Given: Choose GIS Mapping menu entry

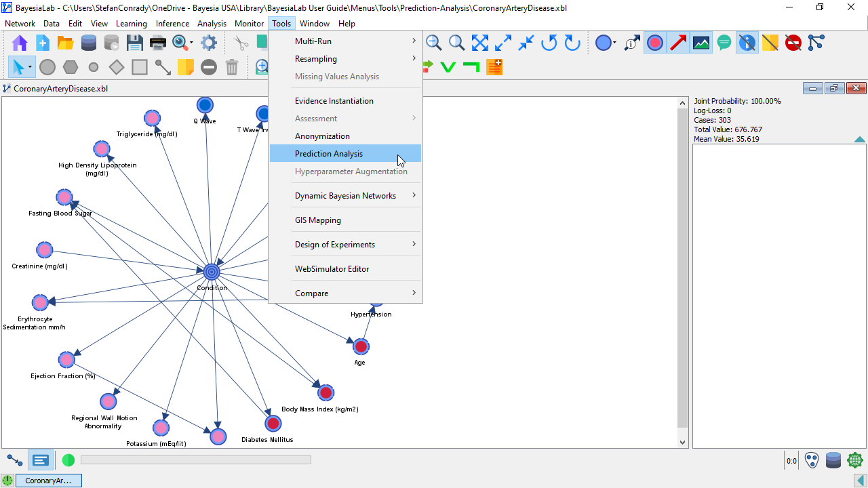Looking at the screenshot, I should click(345, 220).
